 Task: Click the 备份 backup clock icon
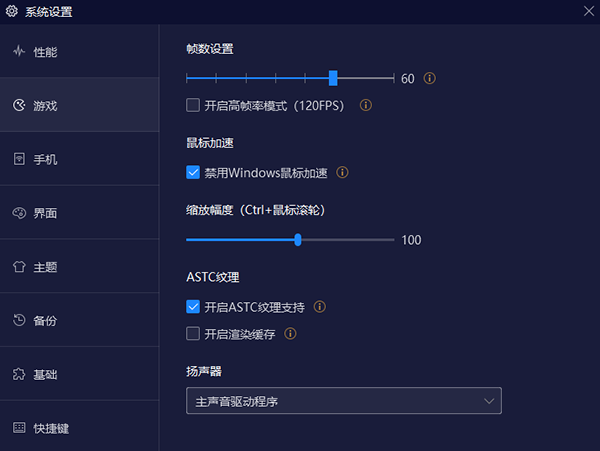coord(19,321)
